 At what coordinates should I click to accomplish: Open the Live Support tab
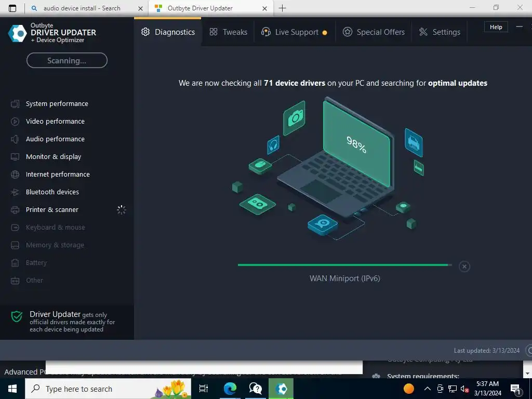point(294,32)
